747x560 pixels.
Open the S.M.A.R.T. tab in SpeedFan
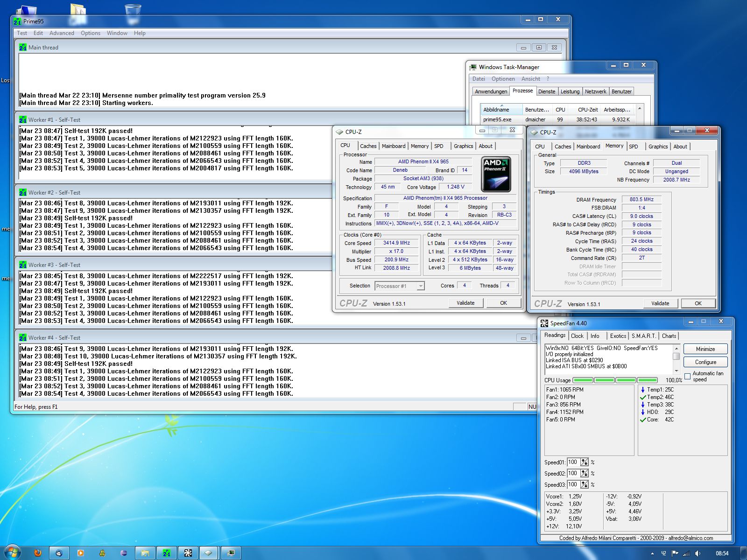coord(644,336)
